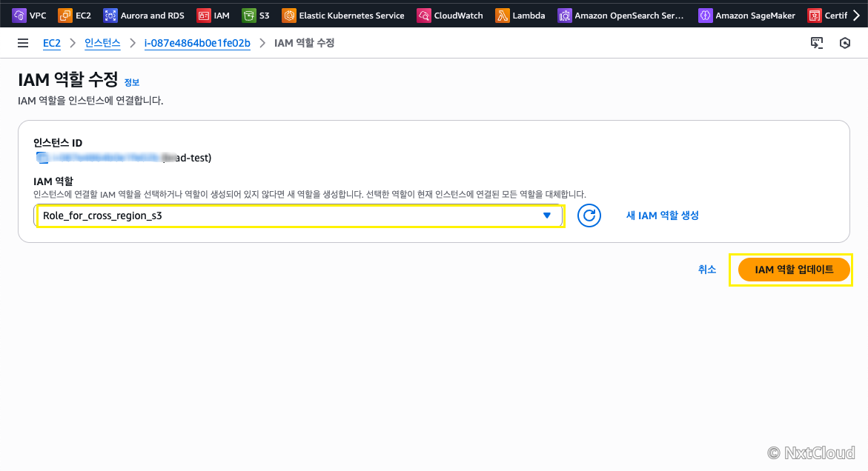868x471 pixels.
Task: Click the IAM 역할 수정 breadcrumb text
Action: [x=305, y=43]
